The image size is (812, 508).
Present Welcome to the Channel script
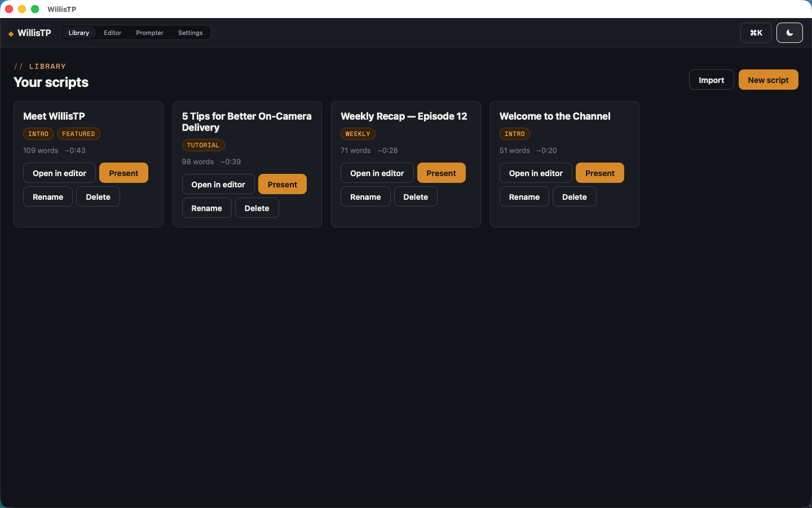tap(600, 173)
